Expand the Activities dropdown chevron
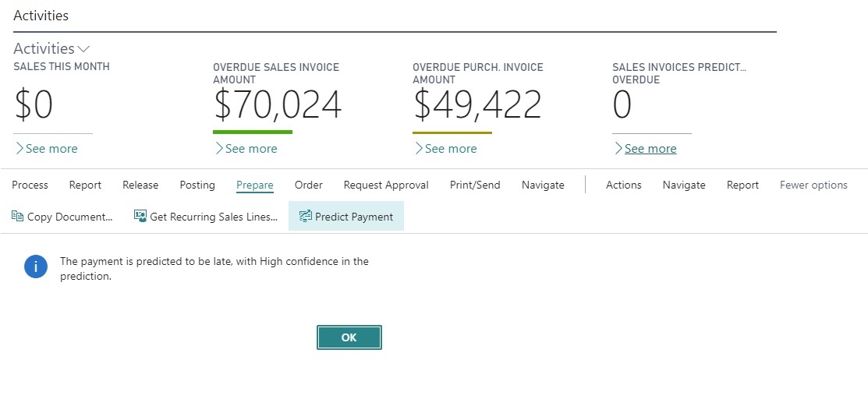 [x=83, y=49]
